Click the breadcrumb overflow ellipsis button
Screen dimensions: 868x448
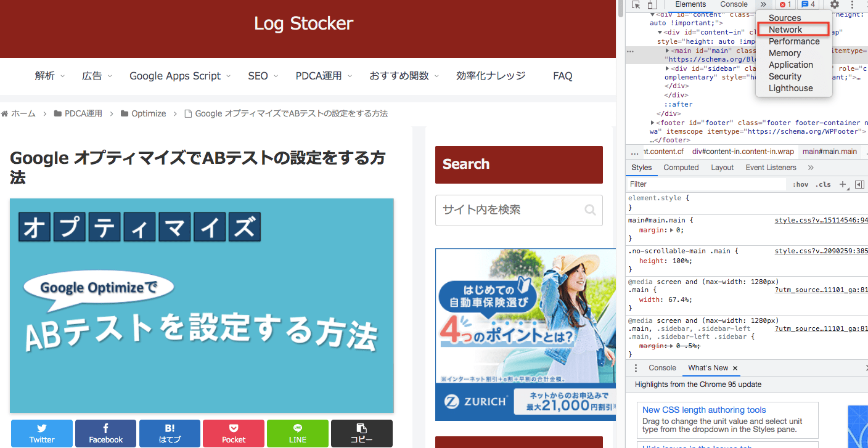pos(634,152)
